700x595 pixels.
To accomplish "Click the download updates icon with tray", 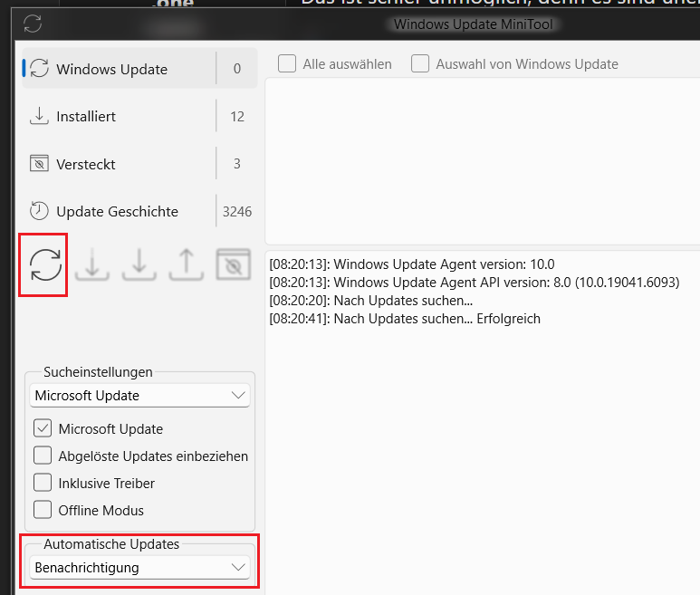I will (x=92, y=265).
